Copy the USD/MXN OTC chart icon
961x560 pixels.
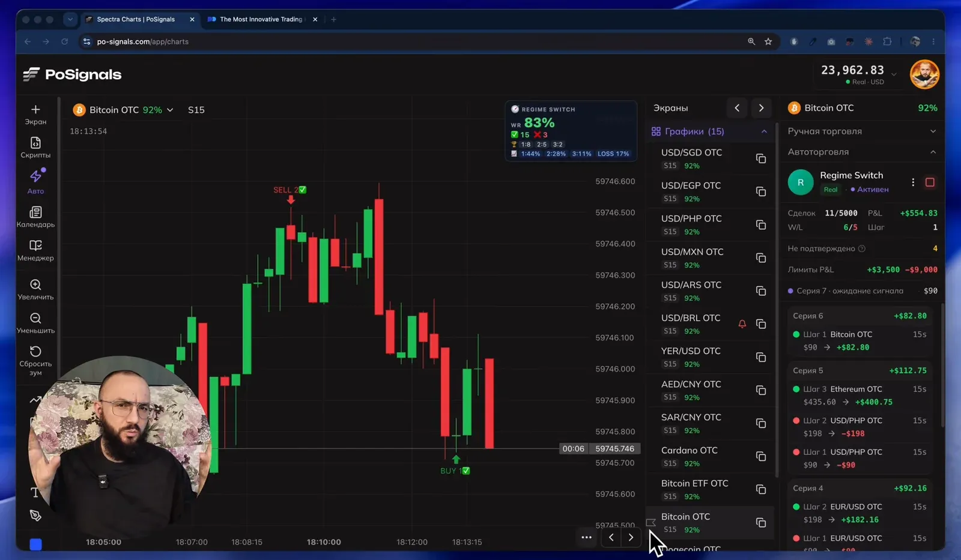click(761, 257)
